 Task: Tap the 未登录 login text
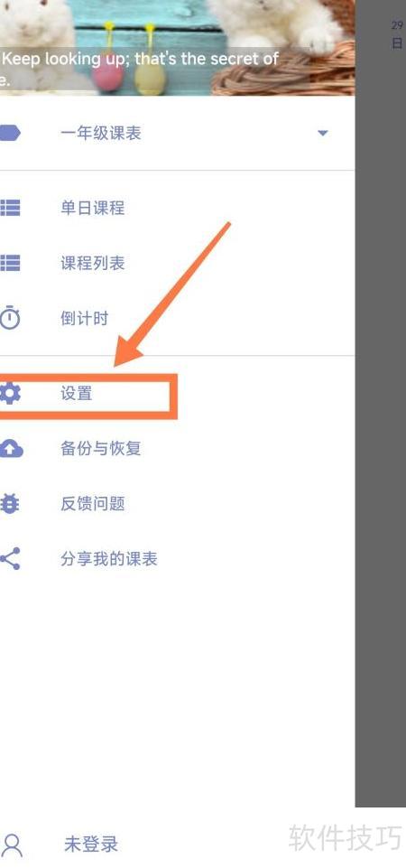tap(91, 845)
